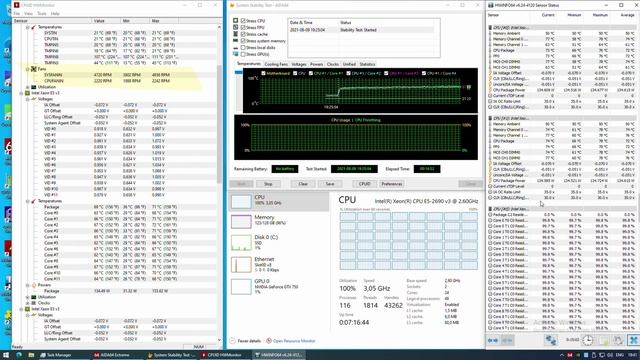Toggle Stress CPU checkbox
Image resolution: width=640 pixels, height=360 pixels.
coord(243,20)
